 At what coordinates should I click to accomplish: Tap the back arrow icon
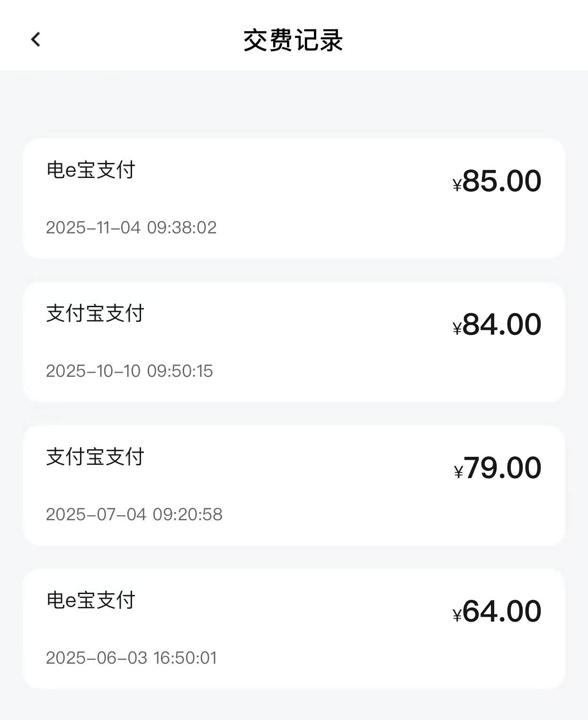tap(36, 39)
